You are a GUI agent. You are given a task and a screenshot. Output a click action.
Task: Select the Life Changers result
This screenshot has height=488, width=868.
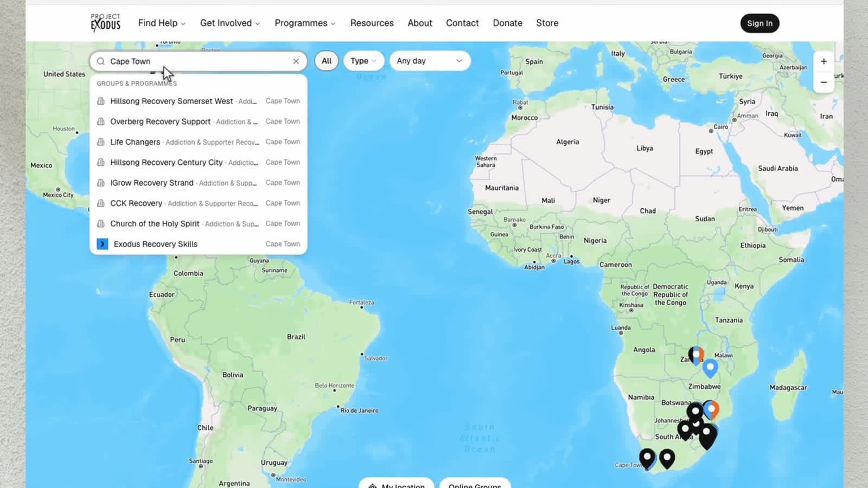(x=199, y=142)
